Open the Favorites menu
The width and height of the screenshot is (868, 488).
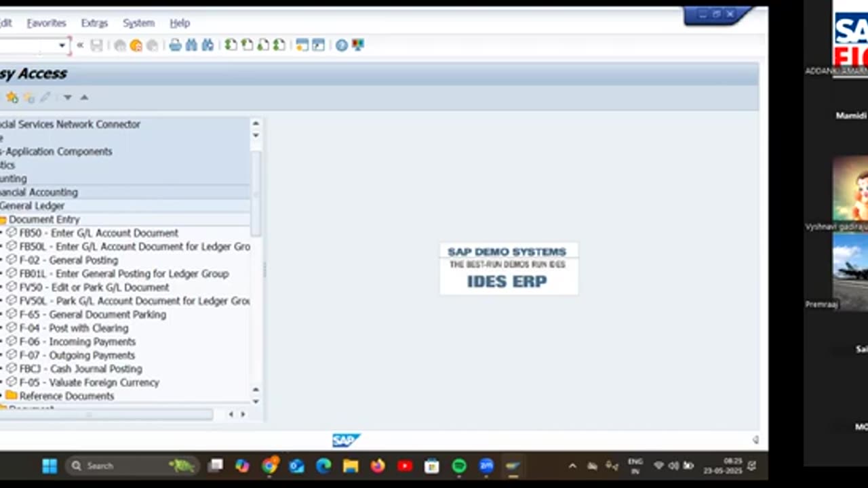[x=46, y=23]
